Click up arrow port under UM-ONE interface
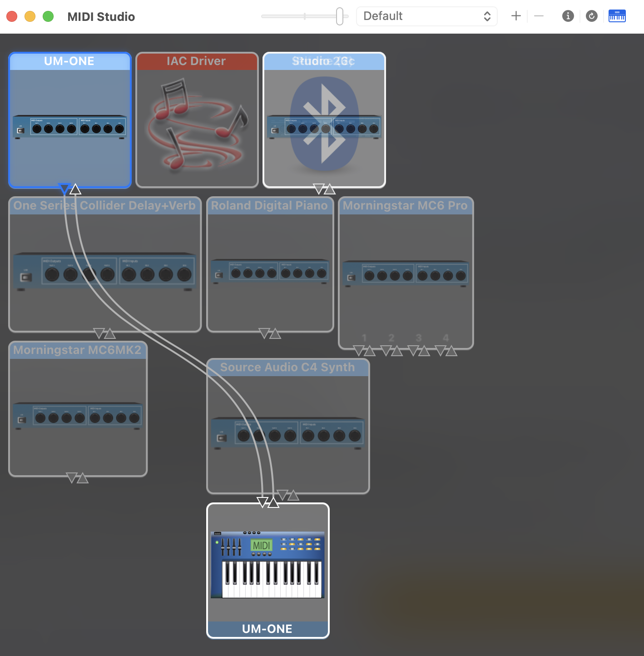The width and height of the screenshot is (644, 656). click(75, 189)
